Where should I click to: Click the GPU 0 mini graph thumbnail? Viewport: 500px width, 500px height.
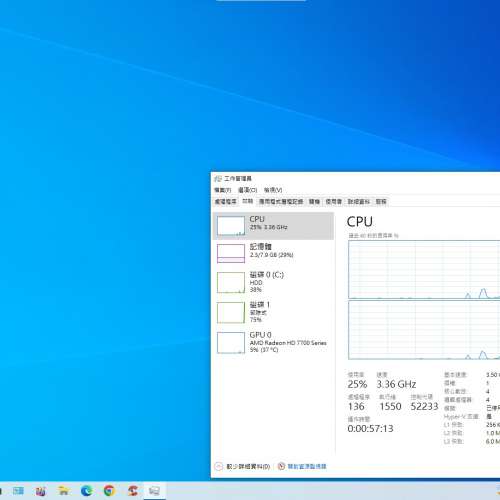click(x=231, y=343)
